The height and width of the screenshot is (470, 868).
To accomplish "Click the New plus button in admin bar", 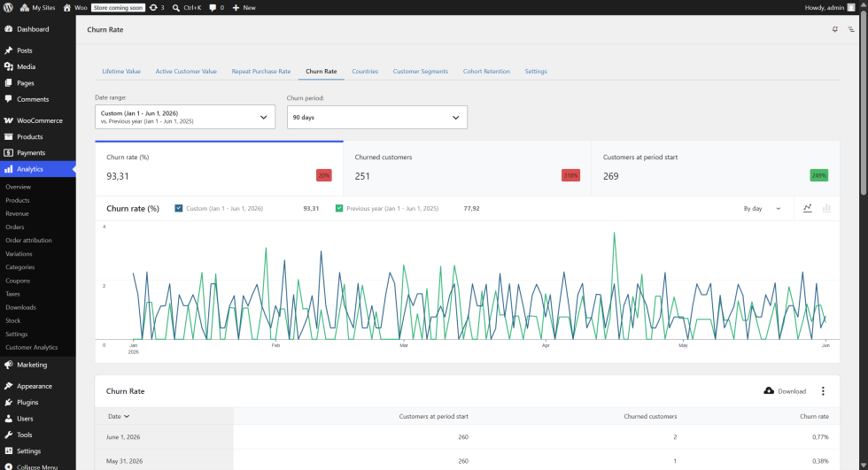I will click(x=244, y=8).
